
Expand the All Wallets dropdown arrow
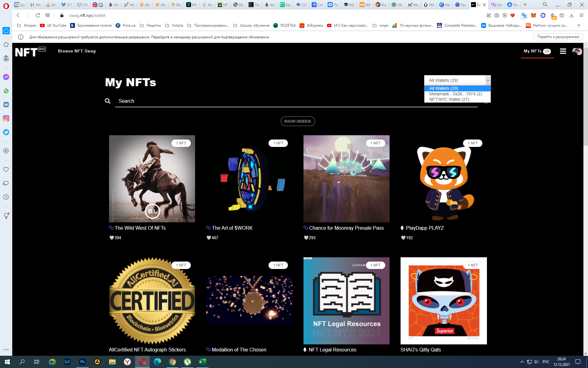pos(488,80)
